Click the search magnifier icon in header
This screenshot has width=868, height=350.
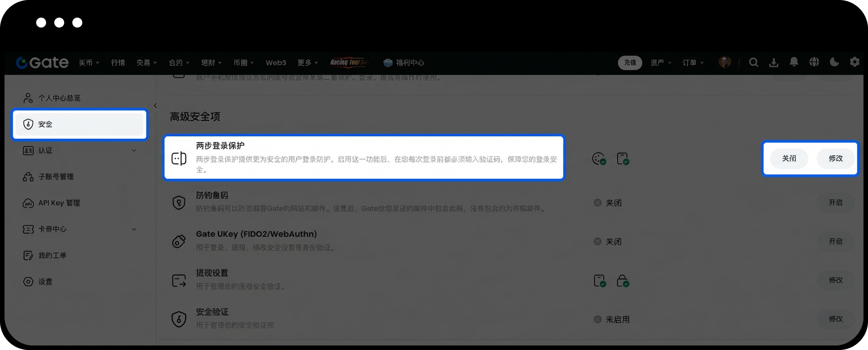753,62
